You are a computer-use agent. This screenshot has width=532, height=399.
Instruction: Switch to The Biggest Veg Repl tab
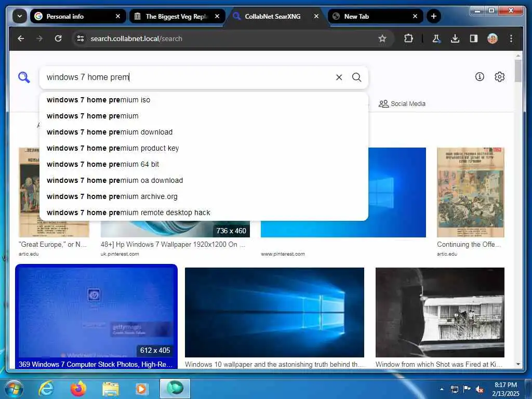[x=177, y=16]
